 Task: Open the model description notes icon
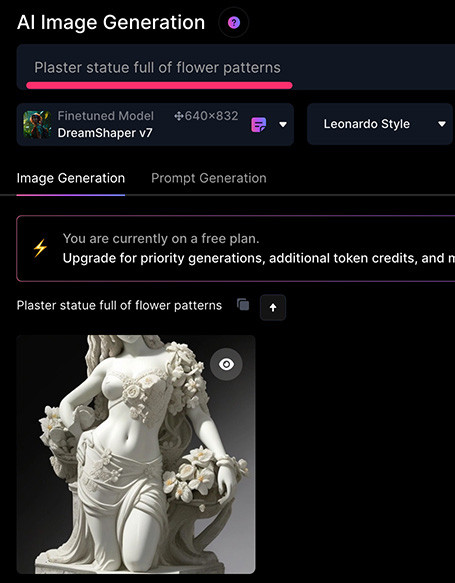(259, 125)
